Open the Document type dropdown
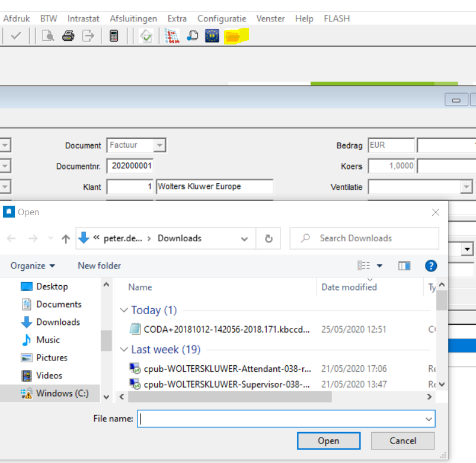This screenshot has width=476, height=463. (x=159, y=145)
